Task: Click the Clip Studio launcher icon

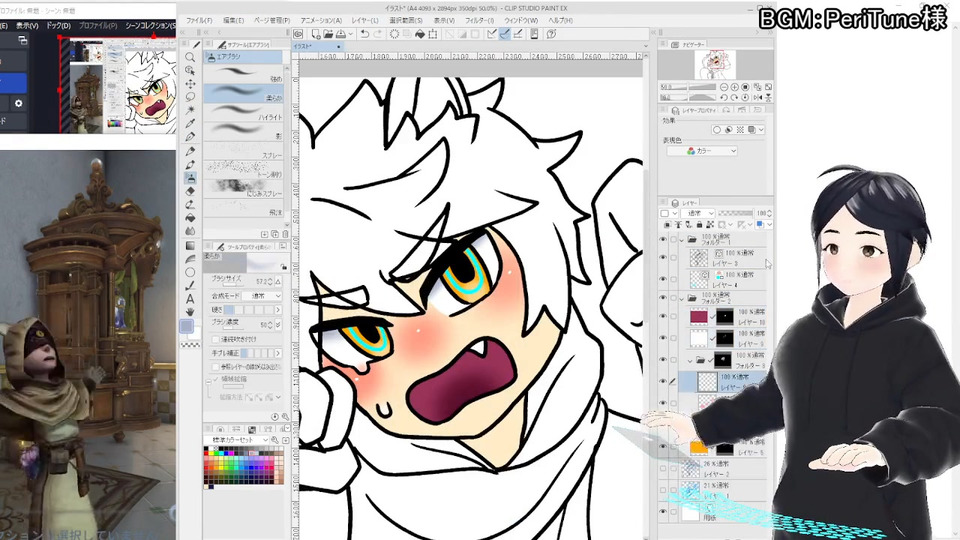Action: (x=298, y=34)
